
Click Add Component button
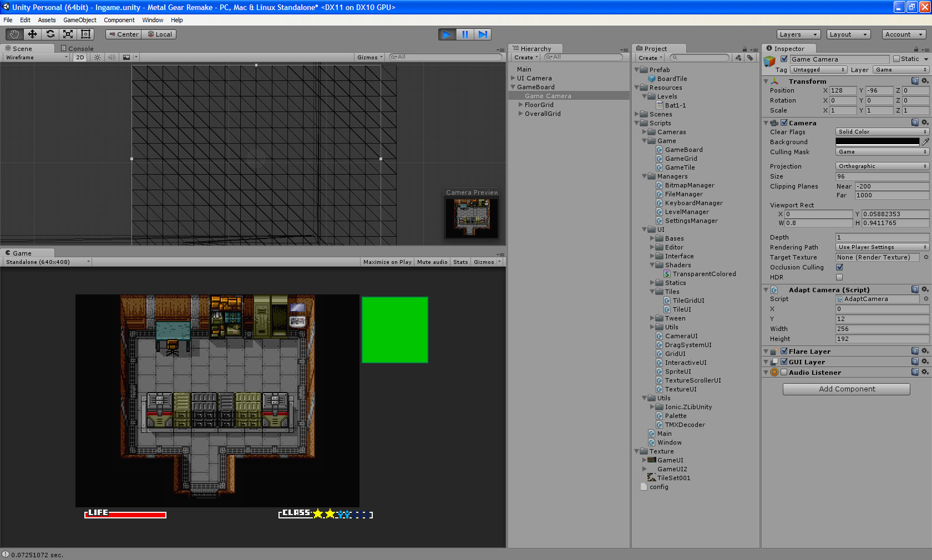click(847, 389)
